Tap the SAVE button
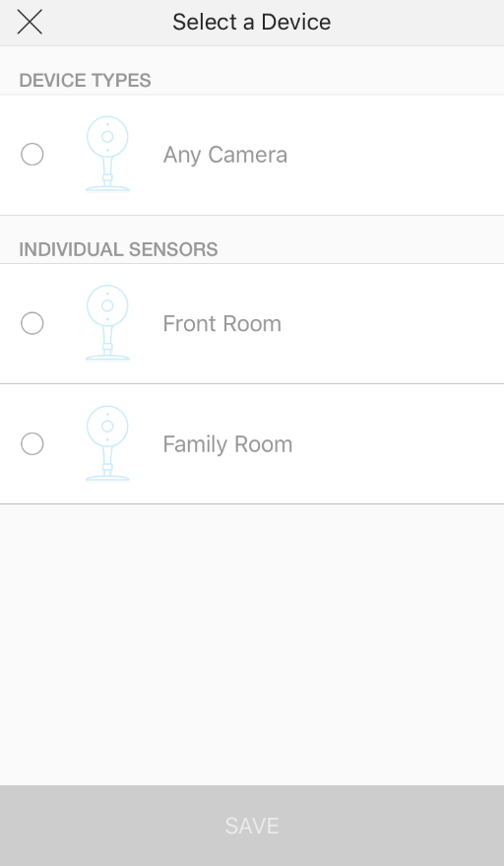504x866 pixels. (x=252, y=826)
